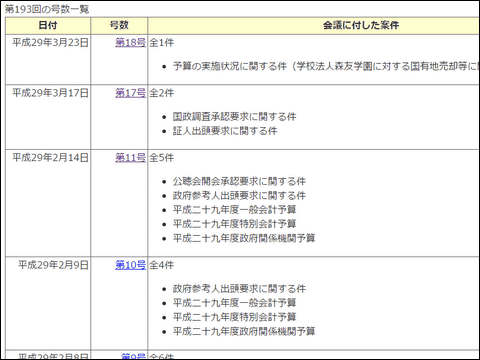Click the 全4件 count text

pos(161,265)
